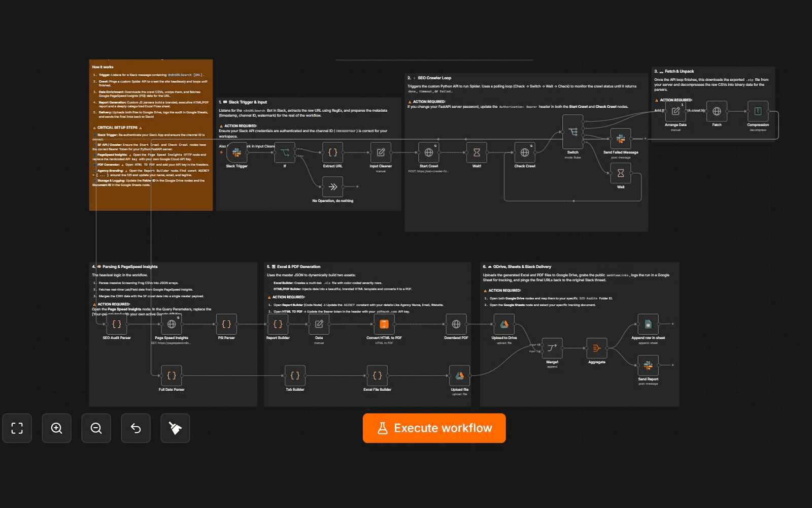Viewport: 812px width, 508px height.
Task: Select the Wait node in crawler loop
Action: [x=621, y=173]
